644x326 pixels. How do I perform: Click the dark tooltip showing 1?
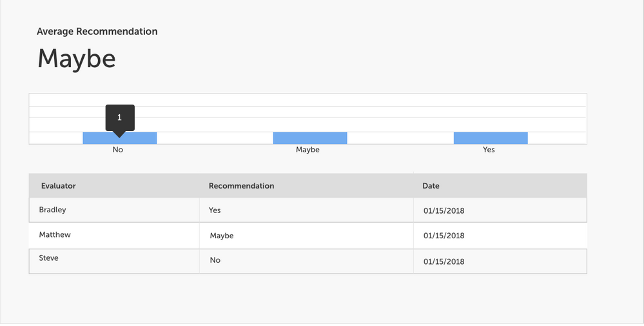(x=120, y=117)
